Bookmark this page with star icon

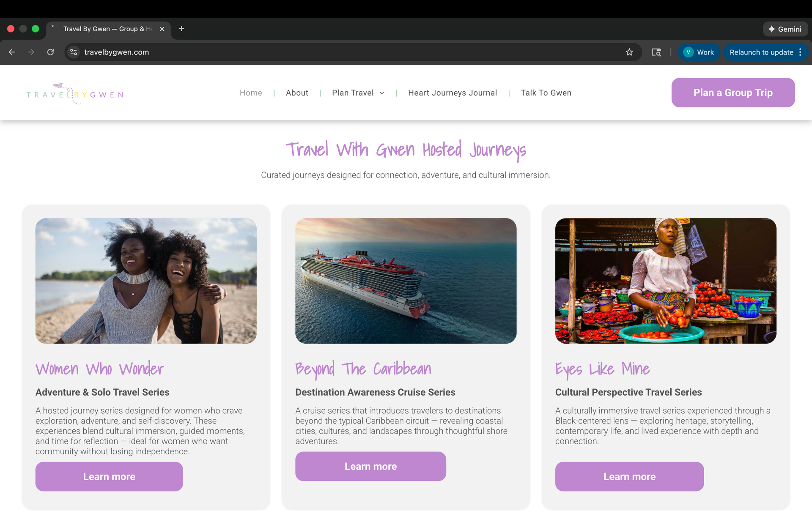(x=629, y=52)
